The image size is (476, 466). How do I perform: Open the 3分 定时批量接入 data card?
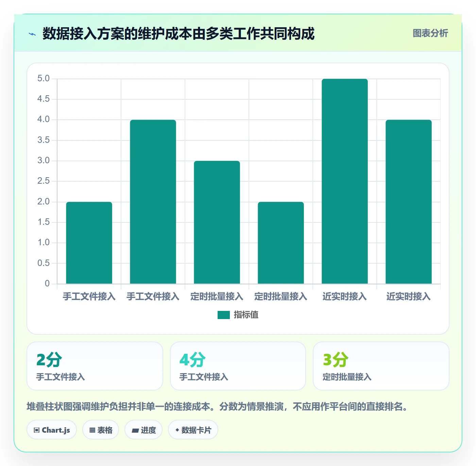[x=381, y=366]
